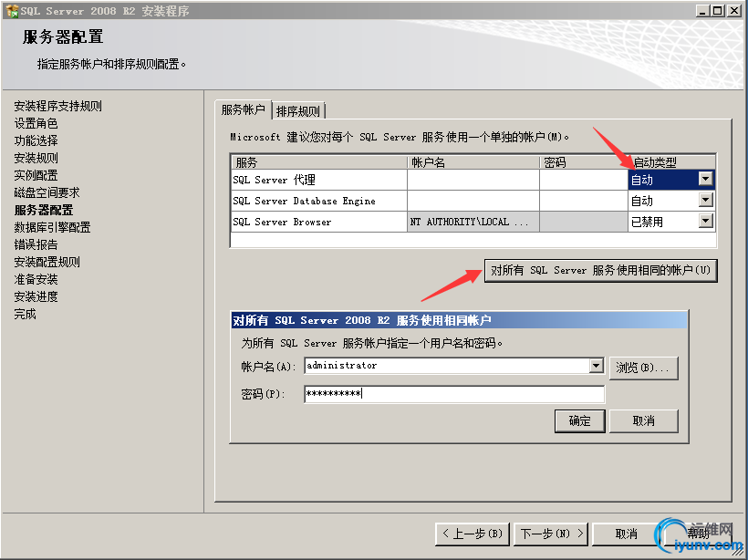Image resolution: width=748 pixels, height=560 pixels.
Task: Click 设置角色 in the step list
Action: tap(36, 123)
